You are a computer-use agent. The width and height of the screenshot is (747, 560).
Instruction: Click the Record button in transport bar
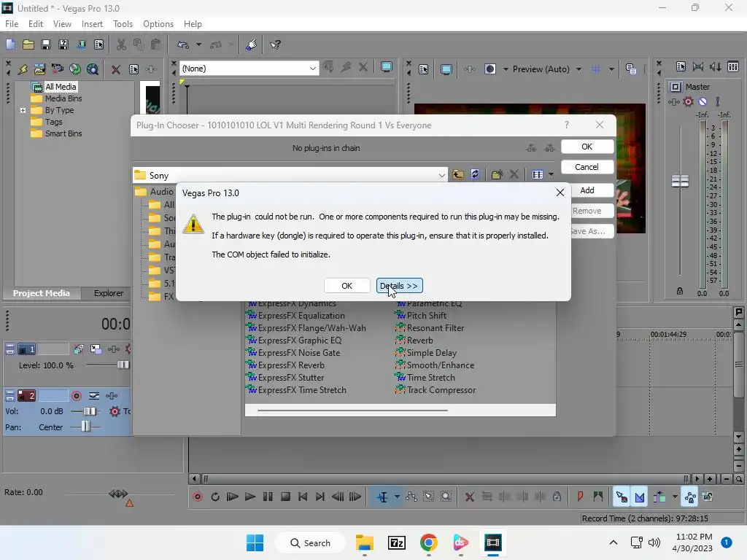198,497
